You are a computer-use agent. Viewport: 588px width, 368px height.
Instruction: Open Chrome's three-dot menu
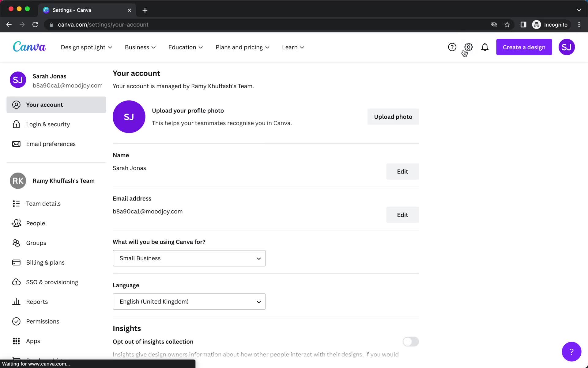[x=579, y=25]
